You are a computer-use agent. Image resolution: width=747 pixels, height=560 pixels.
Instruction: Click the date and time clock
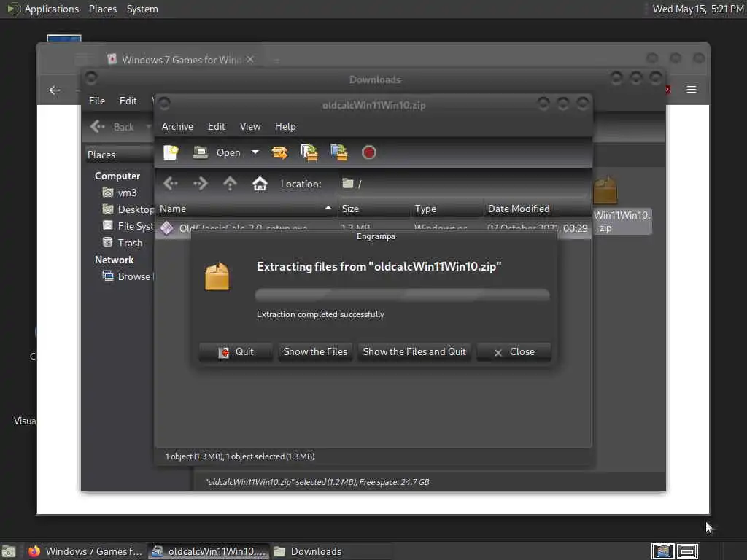point(697,9)
